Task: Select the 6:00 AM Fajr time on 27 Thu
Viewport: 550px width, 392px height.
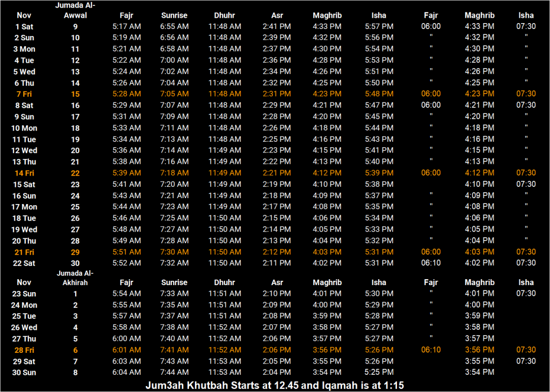Action: point(127,338)
